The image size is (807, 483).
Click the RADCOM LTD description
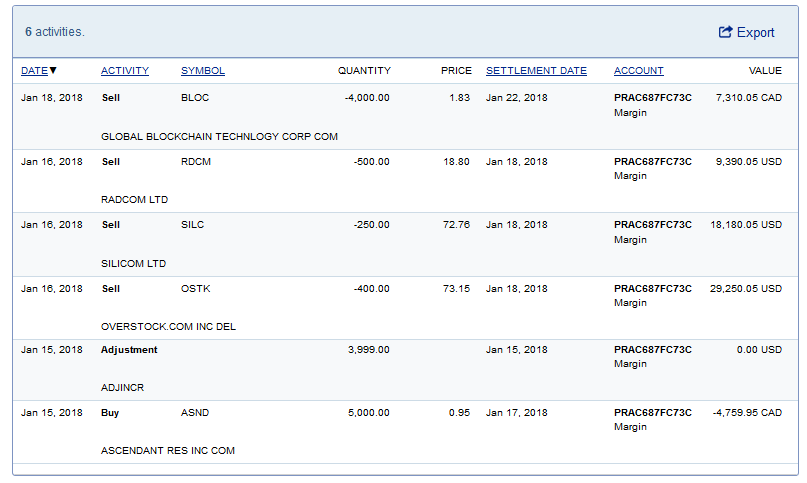(135, 200)
